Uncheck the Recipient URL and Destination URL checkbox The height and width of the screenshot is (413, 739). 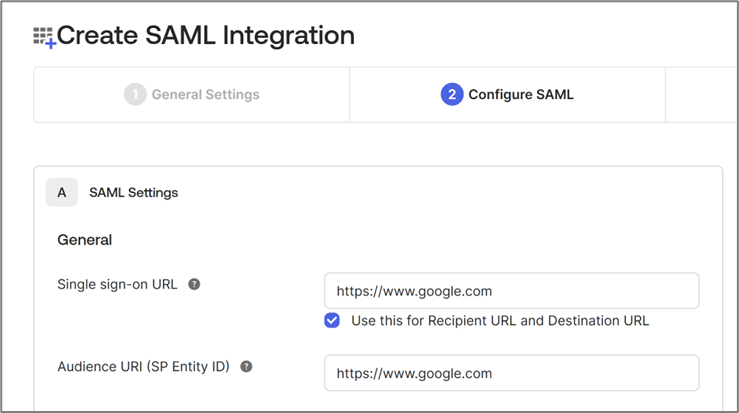tap(332, 321)
